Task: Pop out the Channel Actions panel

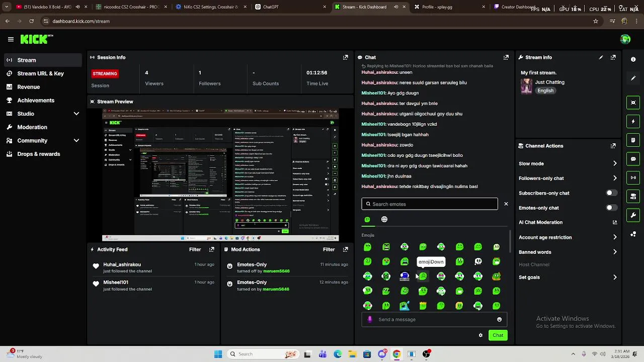Action: pos(613,146)
